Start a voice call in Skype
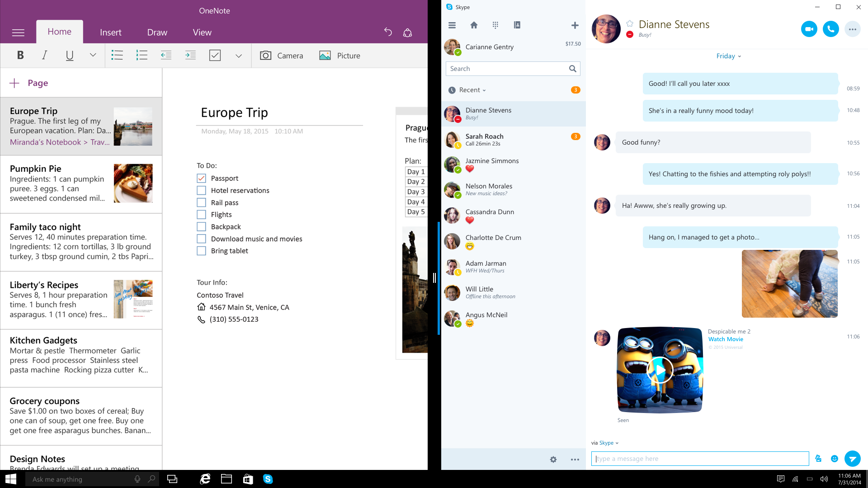Screen dimensions: 868x488 (830, 29)
